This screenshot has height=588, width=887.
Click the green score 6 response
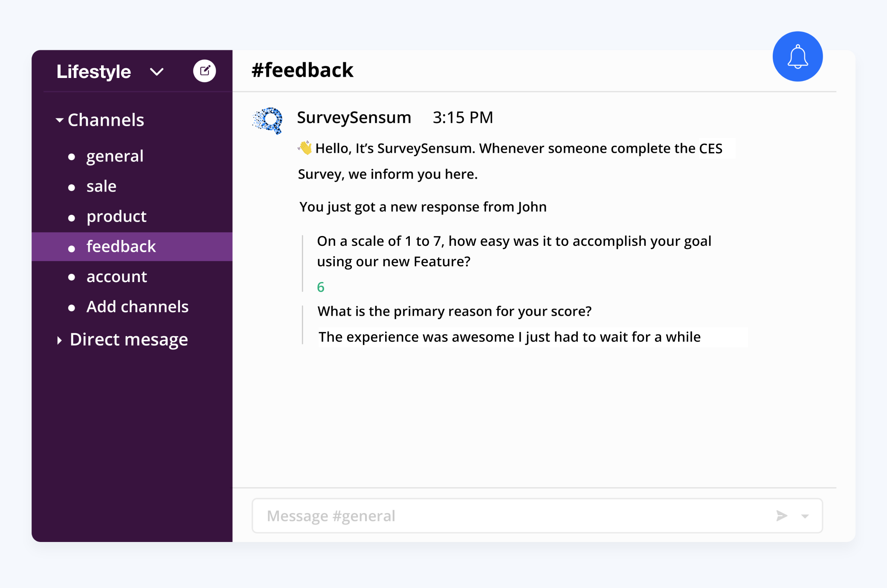(x=321, y=287)
